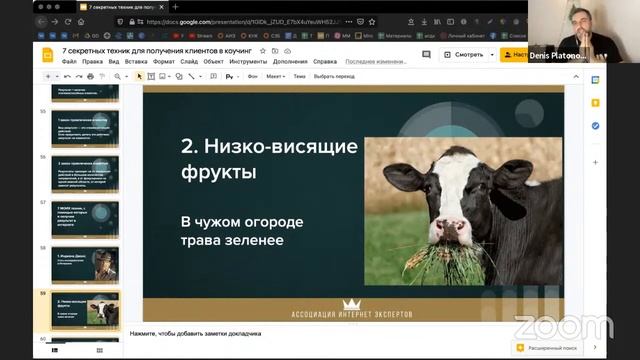Insert a text box tool

[x=151, y=76]
